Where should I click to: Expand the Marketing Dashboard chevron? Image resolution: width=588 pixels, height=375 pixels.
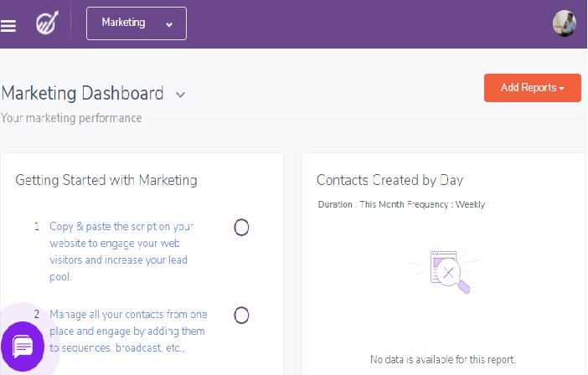coord(180,94)
